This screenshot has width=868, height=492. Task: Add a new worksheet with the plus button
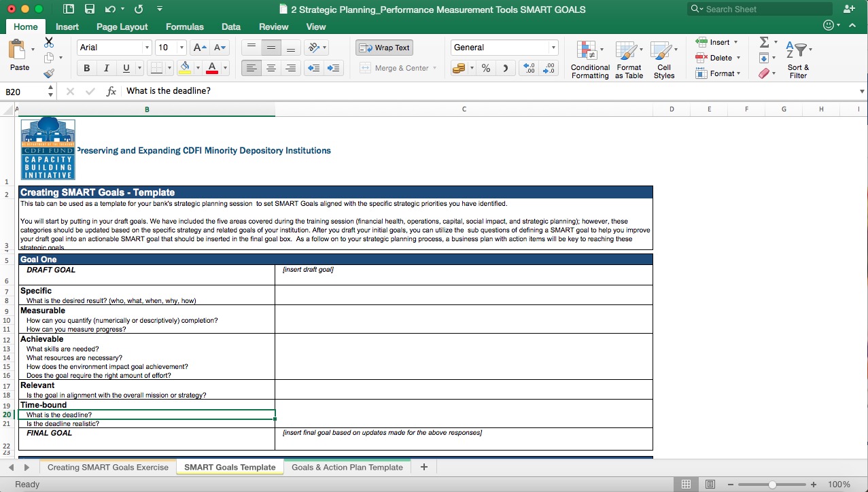[424, 467]
